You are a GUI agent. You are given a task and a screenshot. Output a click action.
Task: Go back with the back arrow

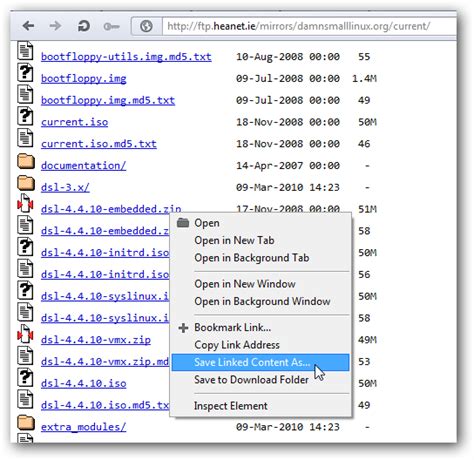point(28,26)
